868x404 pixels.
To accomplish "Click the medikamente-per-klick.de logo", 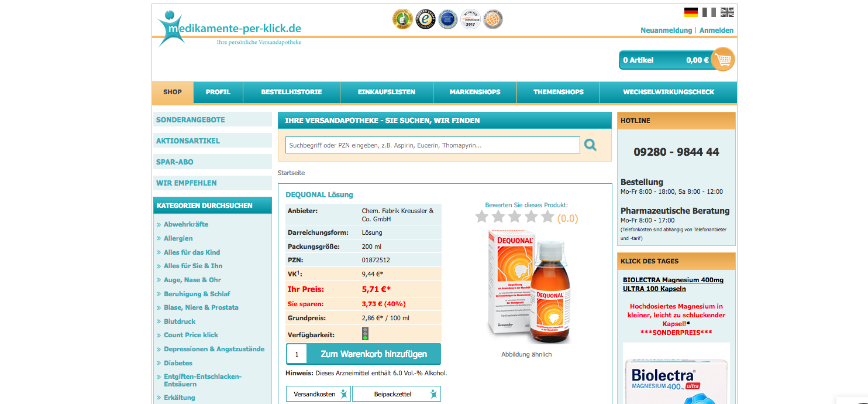I will tap(229, 28).
